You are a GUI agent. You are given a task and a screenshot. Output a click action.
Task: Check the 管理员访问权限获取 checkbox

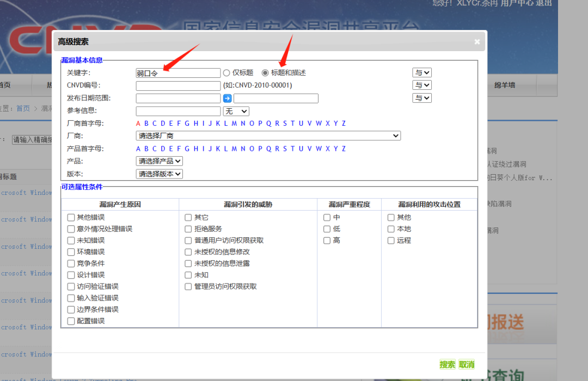tap(188, 286)
